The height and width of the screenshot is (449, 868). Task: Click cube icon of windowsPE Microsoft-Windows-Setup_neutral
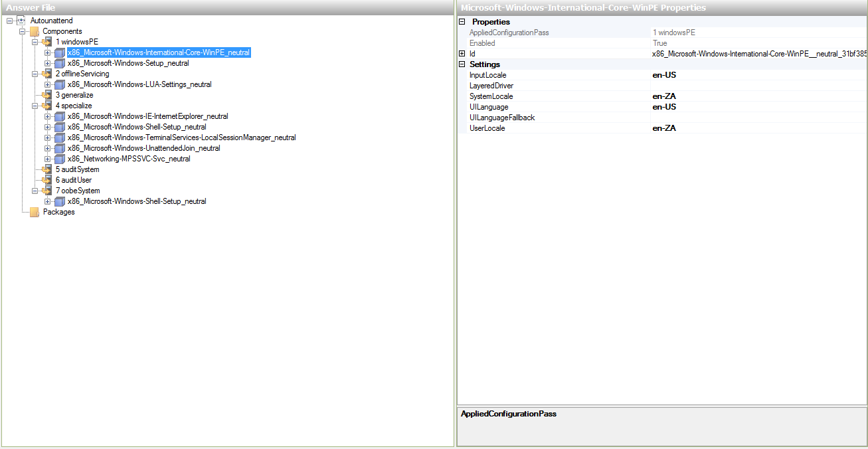click(x=60, y=63)
